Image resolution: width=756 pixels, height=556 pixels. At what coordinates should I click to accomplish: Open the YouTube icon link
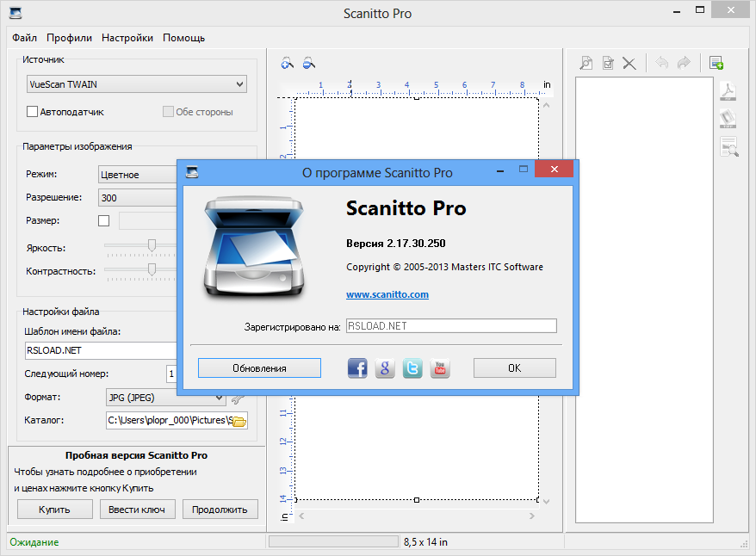click(440, 368)
